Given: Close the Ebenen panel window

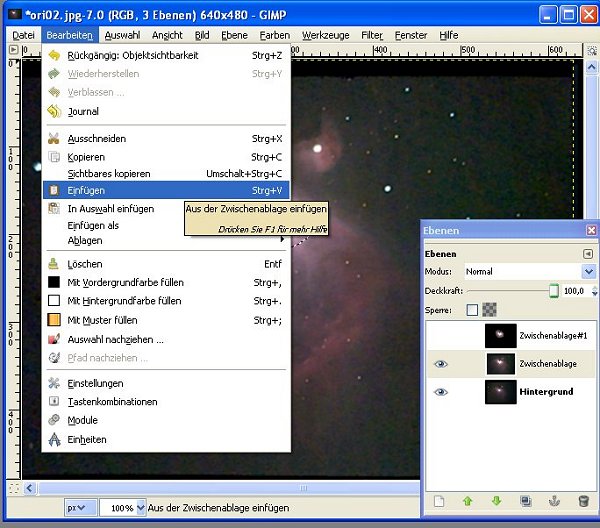Looking at the screenshot, I should tap(591, 230).
